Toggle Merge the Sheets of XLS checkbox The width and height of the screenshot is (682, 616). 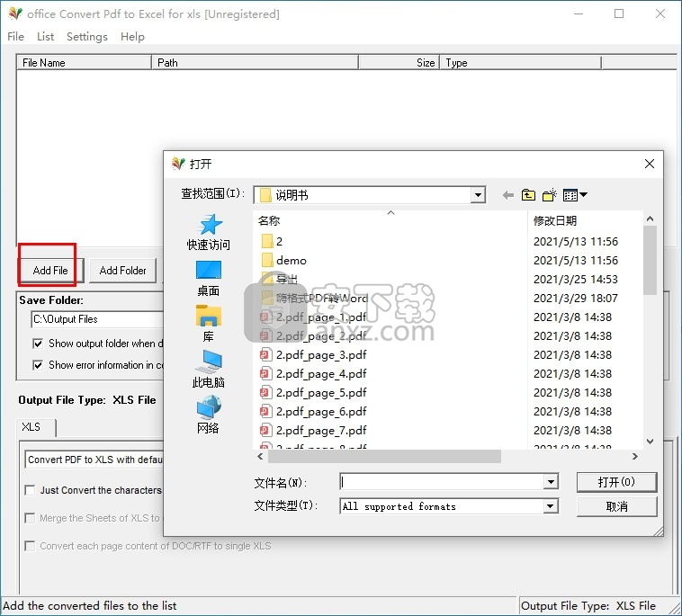(30, 518)
